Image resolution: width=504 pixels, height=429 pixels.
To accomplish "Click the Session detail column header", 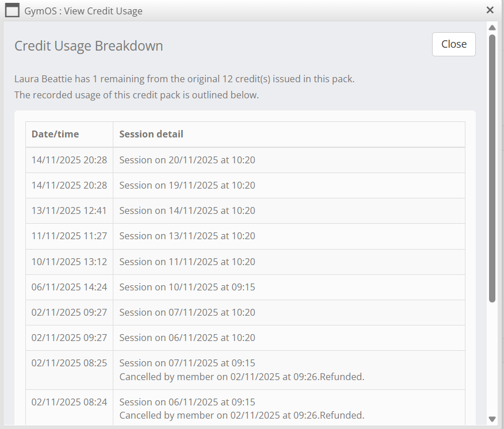I will pos(151,134).
